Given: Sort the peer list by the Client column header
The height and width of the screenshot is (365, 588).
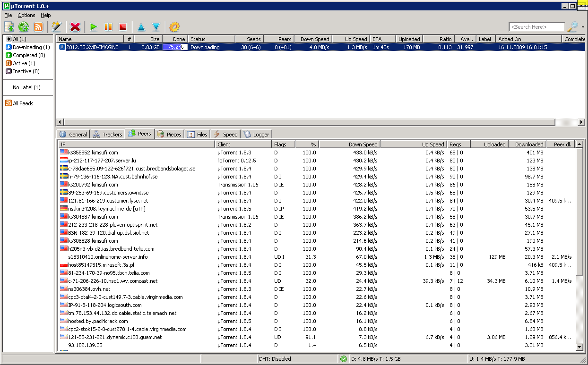Looking at the screenshot, I should coord(243,144).
